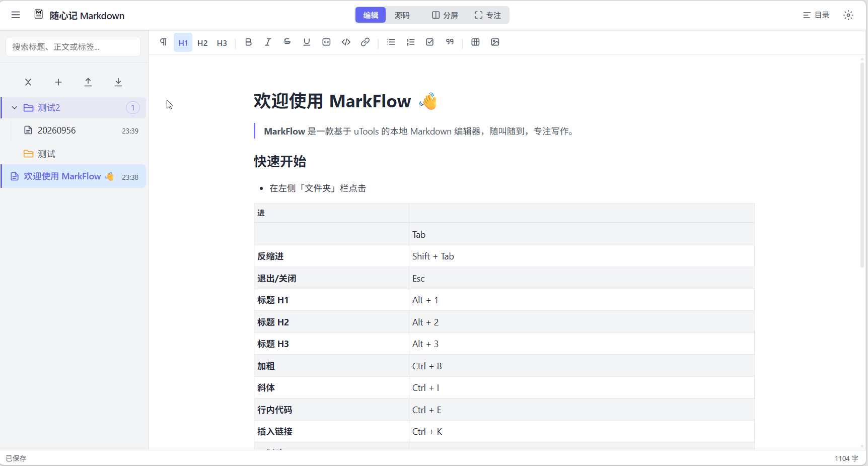This screenshot has height=466, width=868.
Task: Click the bullet text 在左侧「文件夹」栏点击
Action: coord(318,188)
